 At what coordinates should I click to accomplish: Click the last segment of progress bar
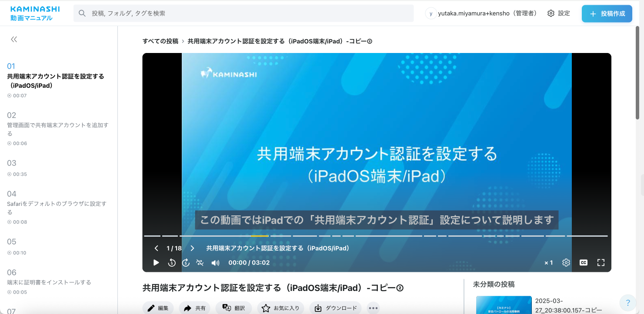point(587,236)
